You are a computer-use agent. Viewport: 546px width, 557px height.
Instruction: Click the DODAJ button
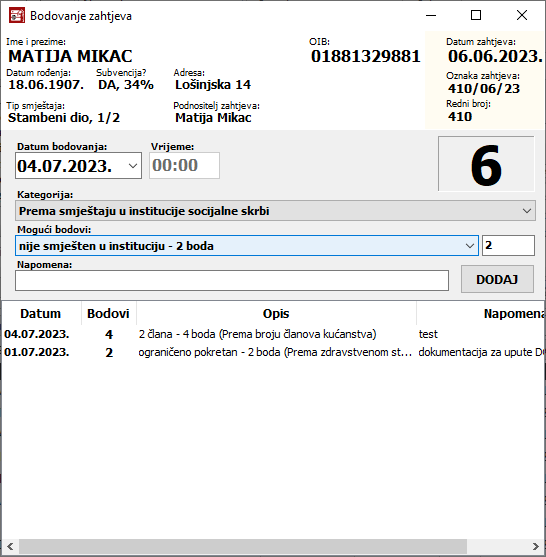pos(497,279)
